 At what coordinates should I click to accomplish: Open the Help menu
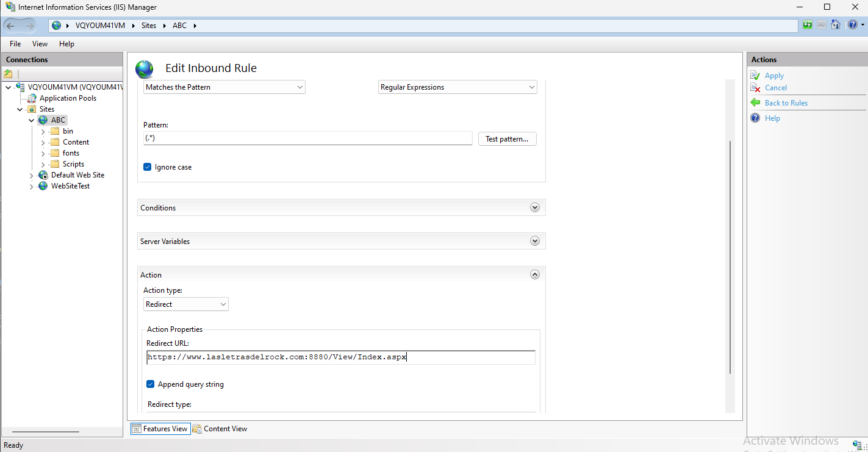tap(66, 44)
